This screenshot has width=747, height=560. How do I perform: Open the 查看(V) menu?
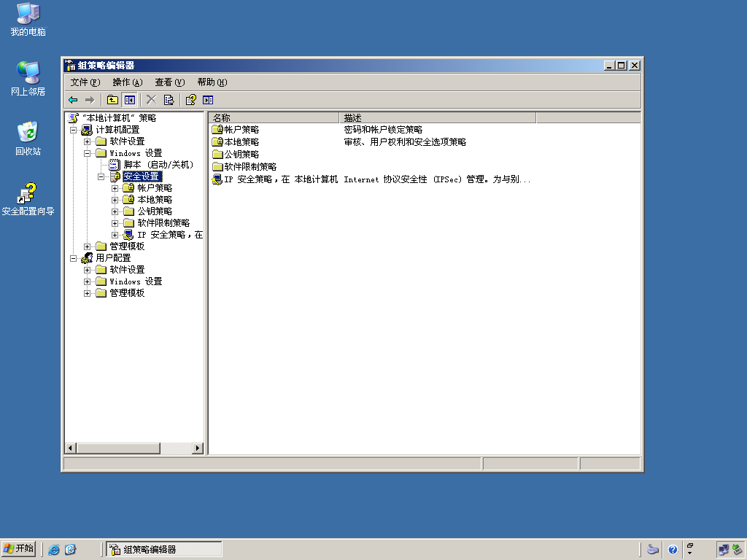[169, 82]
